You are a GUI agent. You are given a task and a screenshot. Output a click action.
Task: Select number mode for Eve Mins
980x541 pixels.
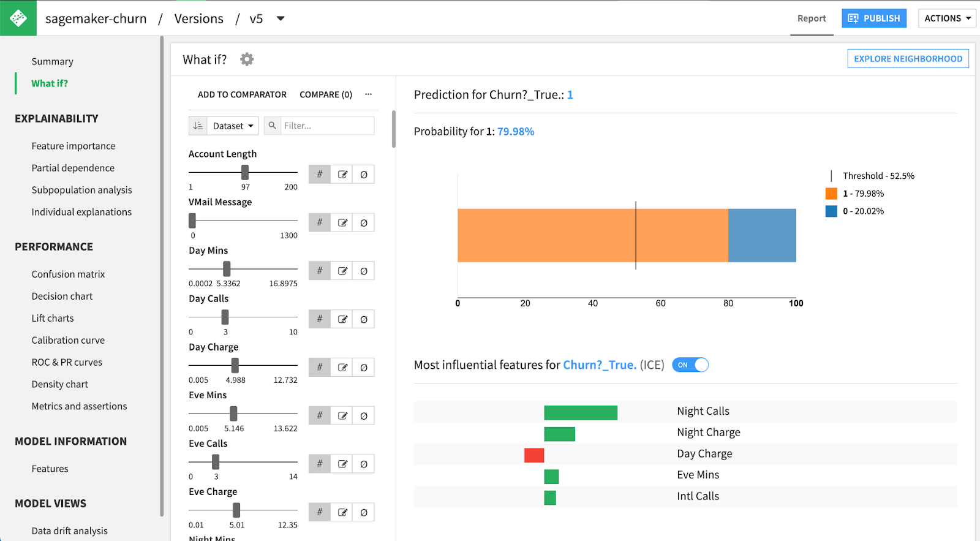(319, 415)
